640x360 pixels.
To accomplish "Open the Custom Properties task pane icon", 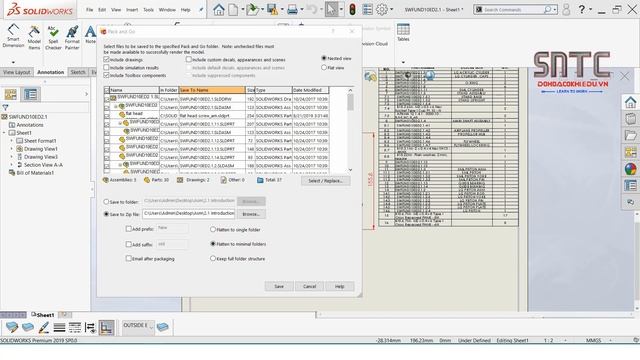I will coord(631,186).
